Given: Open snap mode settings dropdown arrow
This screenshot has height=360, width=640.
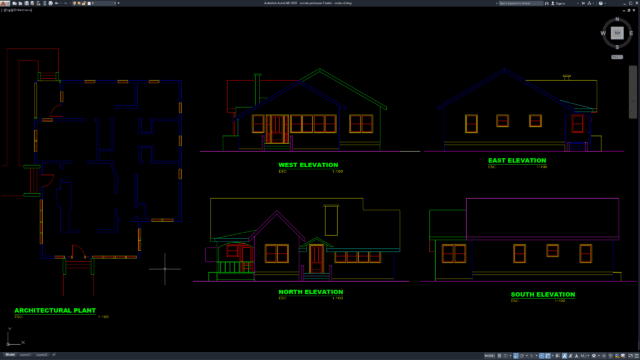Looking at the screenshot, I should pyautogui.click(x=511, y=356).
